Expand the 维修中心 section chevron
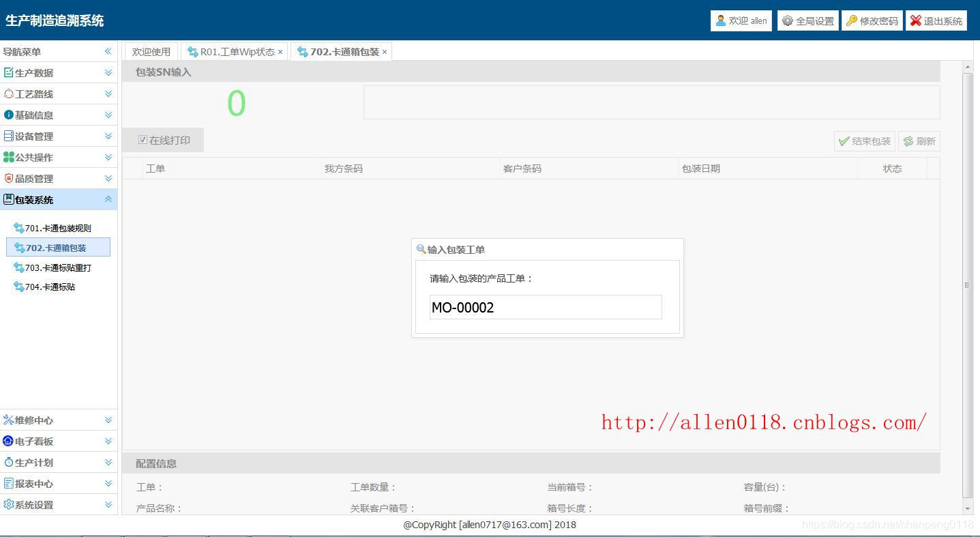This screenshot has height=537, width=980. click(108, 420)
